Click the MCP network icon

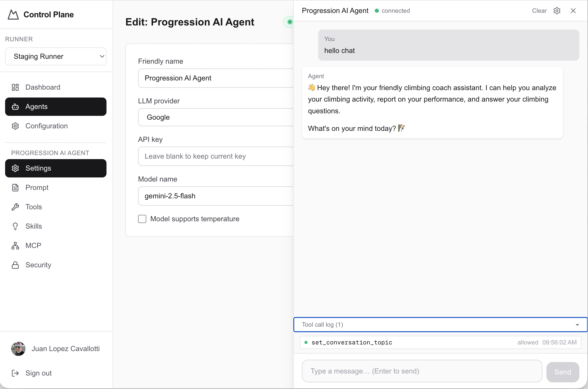16,245
